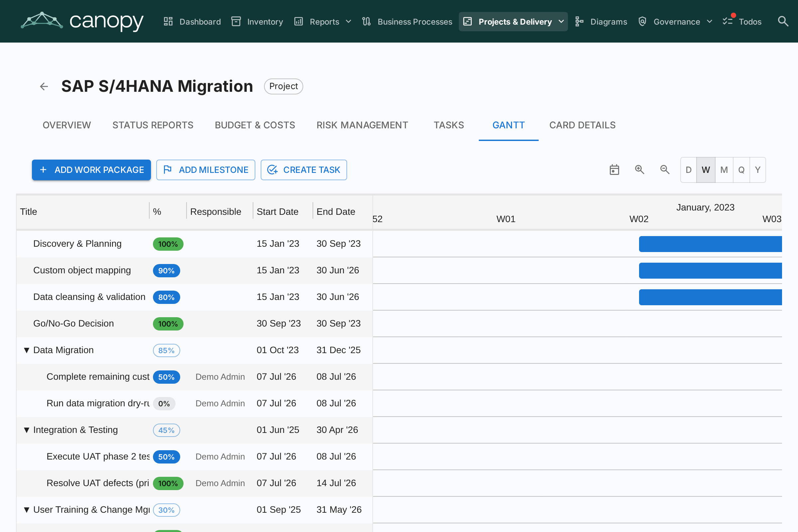Open the Tasks tab

click(x=449, y=125)
